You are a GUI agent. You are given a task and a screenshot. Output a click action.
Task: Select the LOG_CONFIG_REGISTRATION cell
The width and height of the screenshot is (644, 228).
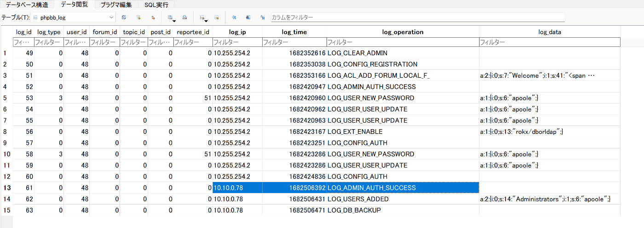coord(403,64)
